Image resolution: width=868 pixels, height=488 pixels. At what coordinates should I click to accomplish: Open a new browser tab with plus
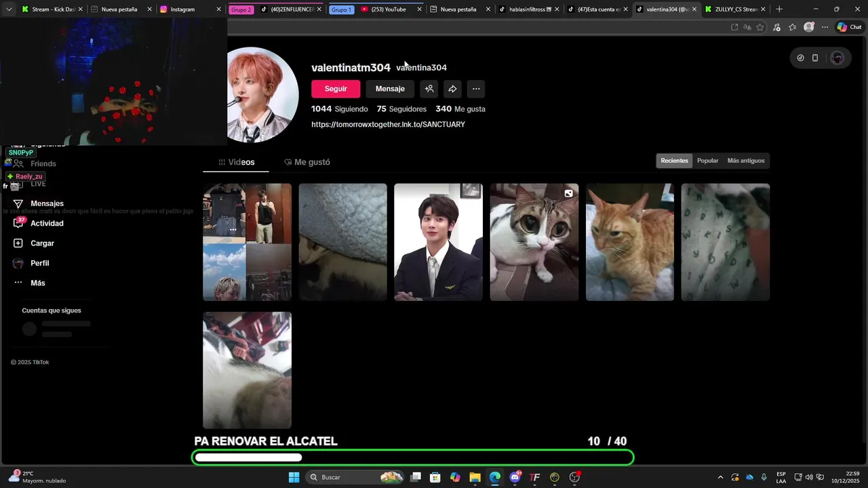click(x=779, y=9)
